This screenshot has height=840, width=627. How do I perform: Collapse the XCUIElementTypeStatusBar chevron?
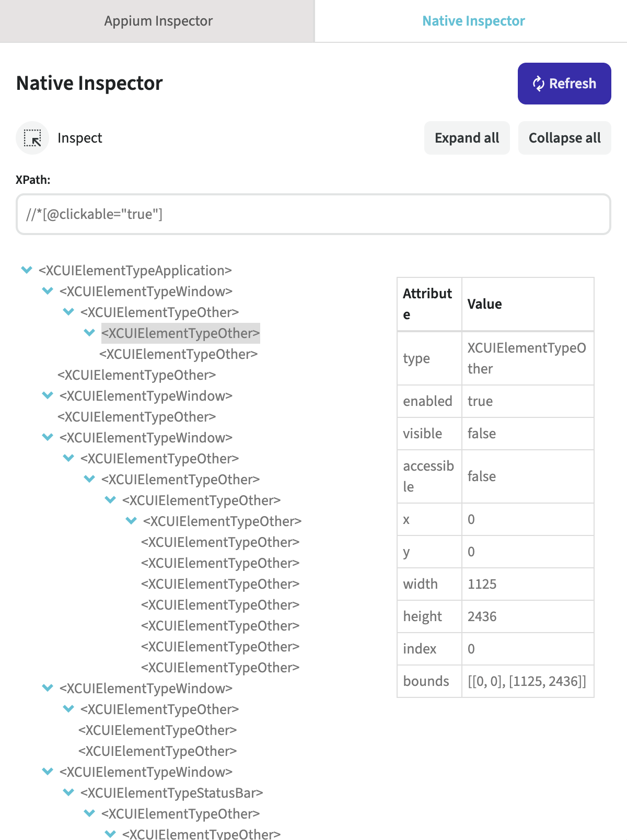tap(68, 792)
